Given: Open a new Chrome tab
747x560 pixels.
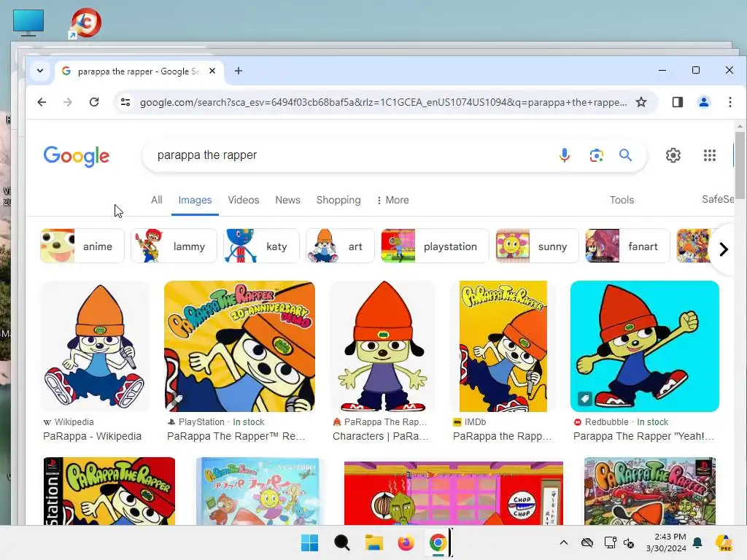Looking at the screenshot, I should 239,71.
